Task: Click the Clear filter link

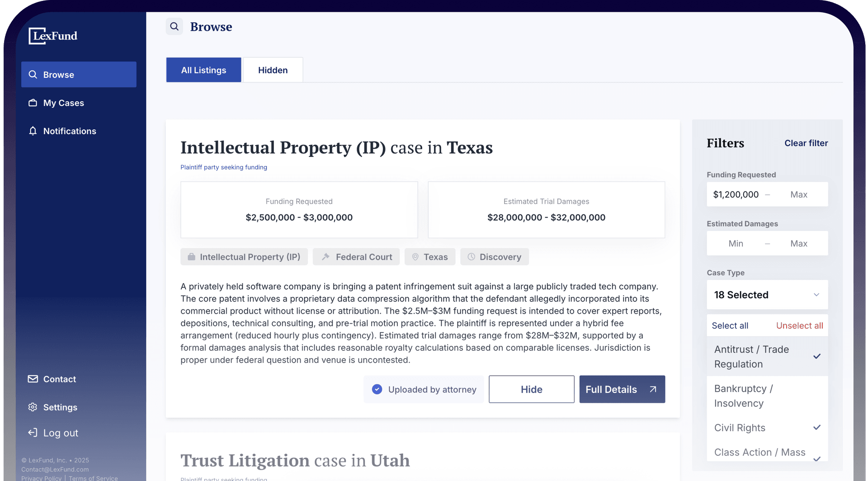Action: pyautogui.click(x=806, y=143)
